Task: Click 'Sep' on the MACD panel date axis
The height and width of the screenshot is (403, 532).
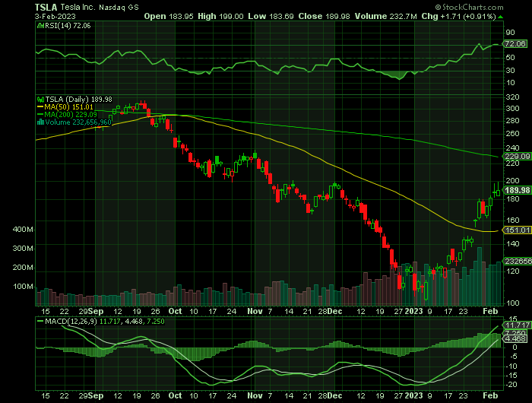Action: point(96,395)
